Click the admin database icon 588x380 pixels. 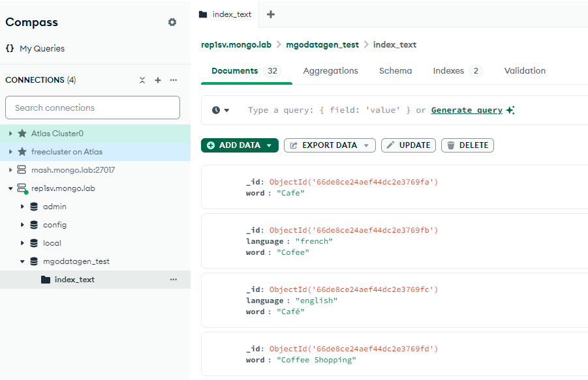click(34, 206)
